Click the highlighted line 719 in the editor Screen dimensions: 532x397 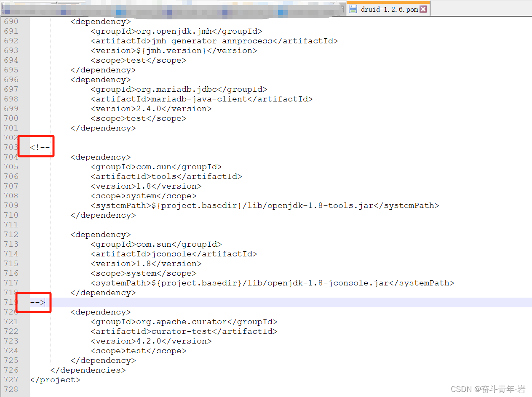(x=168, y=302)
